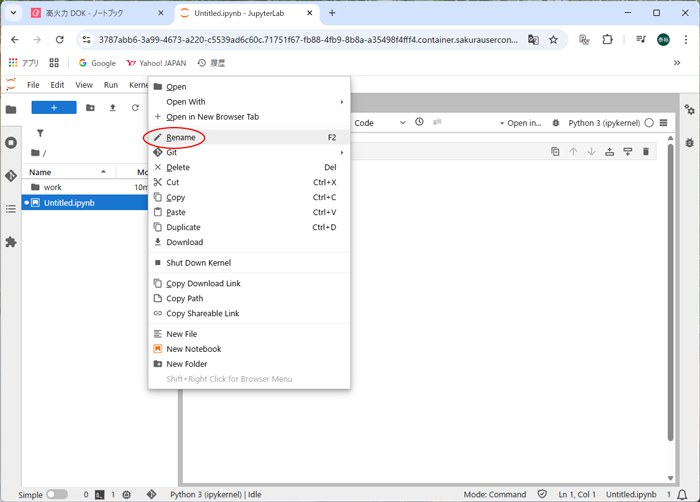Choose New Folder from the menu
This screenshot has height=502, width=700.
coord(249,364)
